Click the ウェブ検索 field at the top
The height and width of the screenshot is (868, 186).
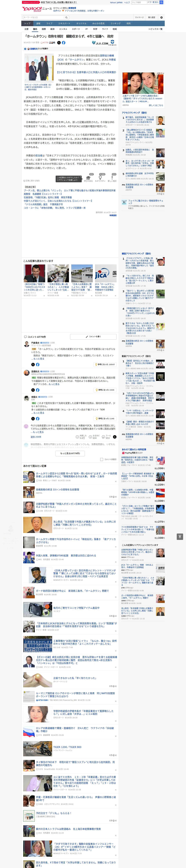click(x=139, y=2)
